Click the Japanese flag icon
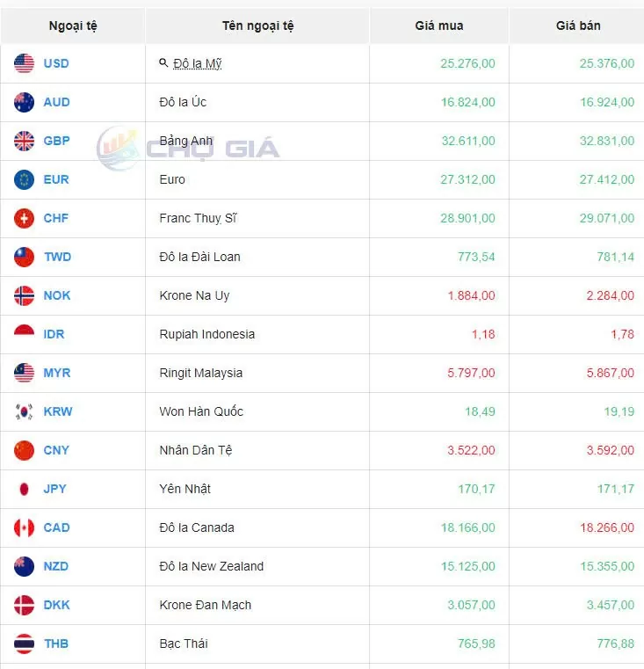 pyautogui.click(x=24, y=489)
